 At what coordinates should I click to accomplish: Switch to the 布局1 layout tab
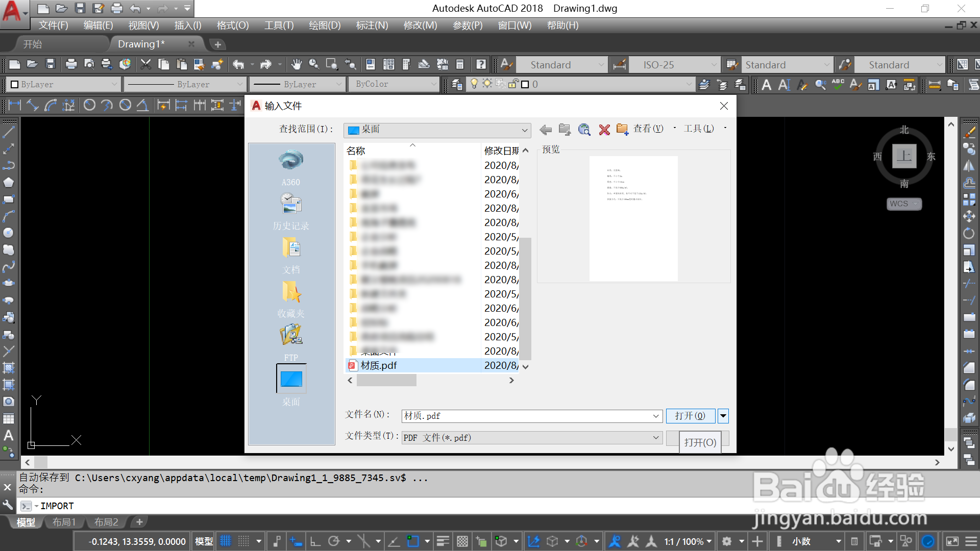[x=64, y=522]
